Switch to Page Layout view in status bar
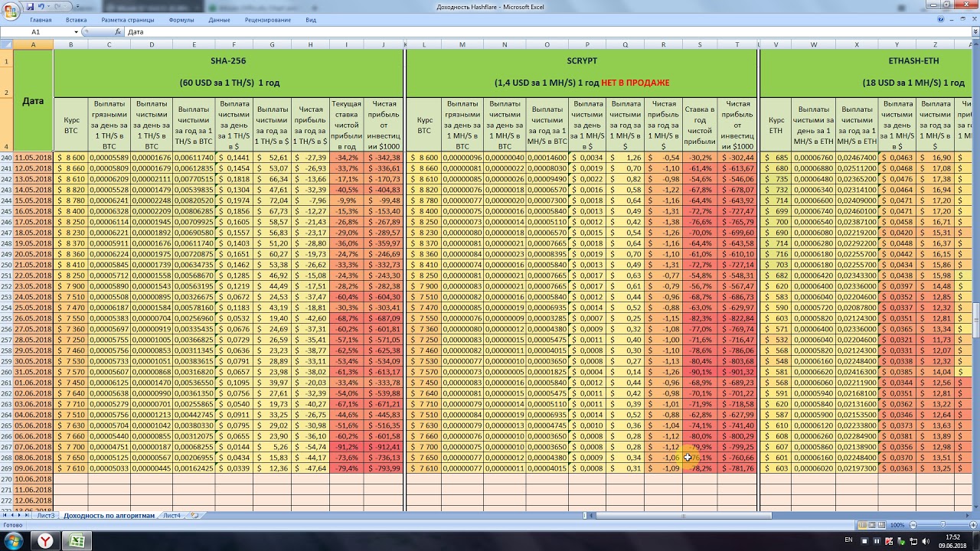Screen dimensions: 980x551 (x=872, y=525)
